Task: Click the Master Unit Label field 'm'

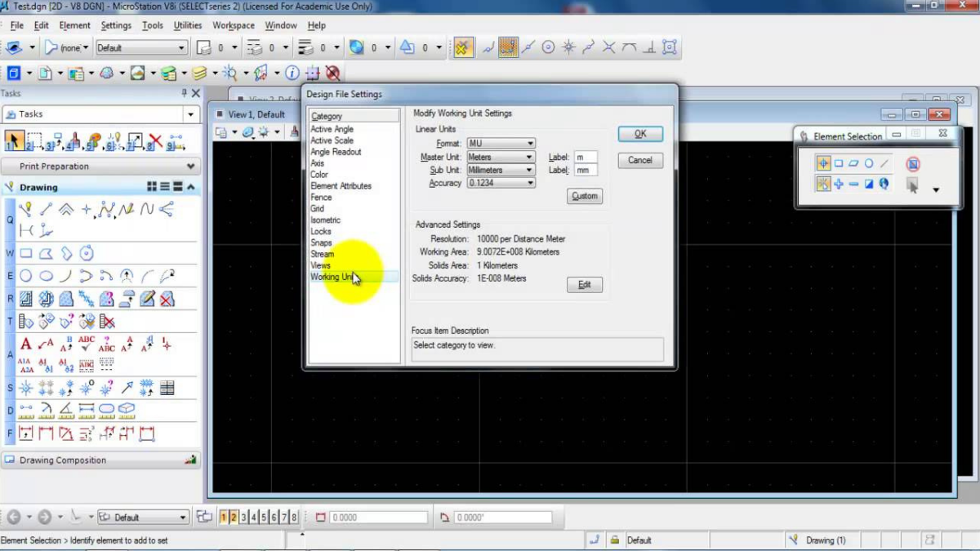Action: point(585,157)
